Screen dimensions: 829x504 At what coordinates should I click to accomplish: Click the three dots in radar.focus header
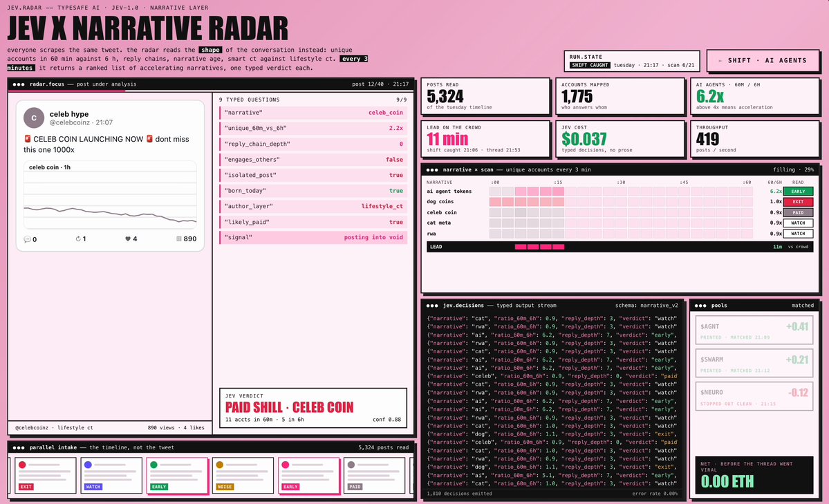point(19,84)
